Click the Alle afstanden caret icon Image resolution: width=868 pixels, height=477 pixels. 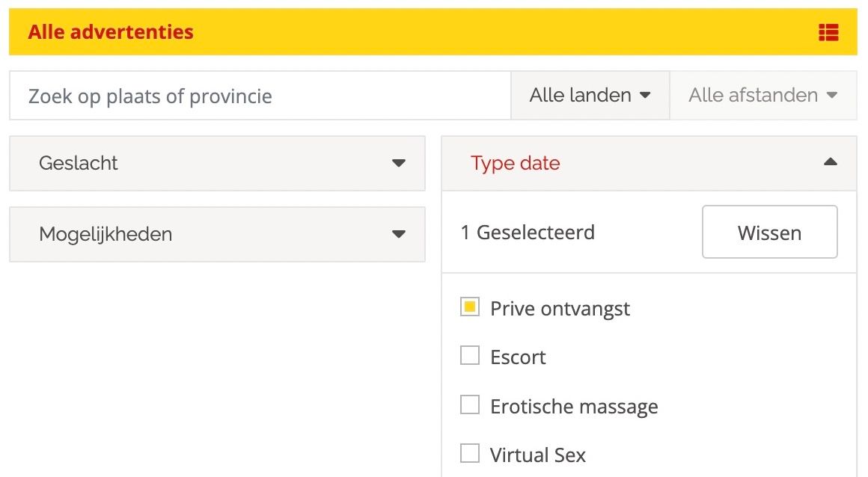point(831,96)
